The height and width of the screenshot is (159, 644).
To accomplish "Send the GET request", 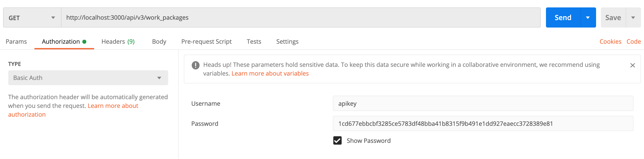I will tap(563, 17).
